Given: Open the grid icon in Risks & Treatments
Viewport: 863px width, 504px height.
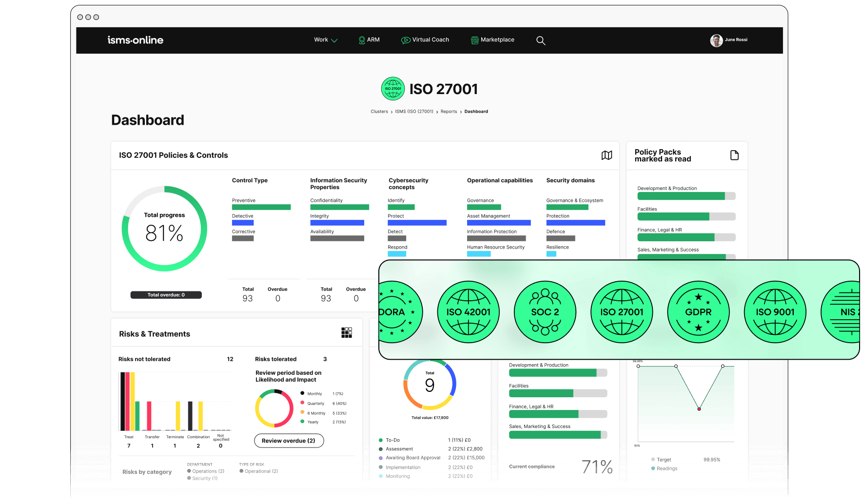Looking at the screenshot, I should tap(347, 333).
